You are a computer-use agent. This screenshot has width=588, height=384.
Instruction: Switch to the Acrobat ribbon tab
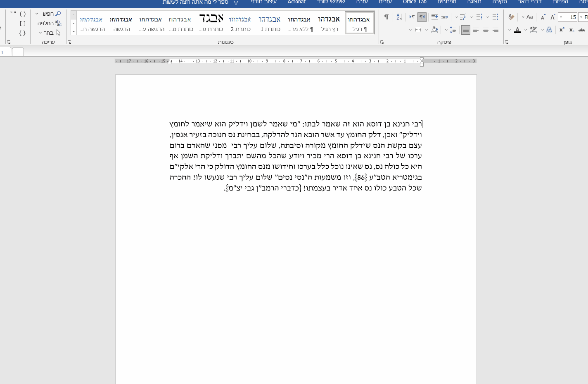tap(296, 2)
